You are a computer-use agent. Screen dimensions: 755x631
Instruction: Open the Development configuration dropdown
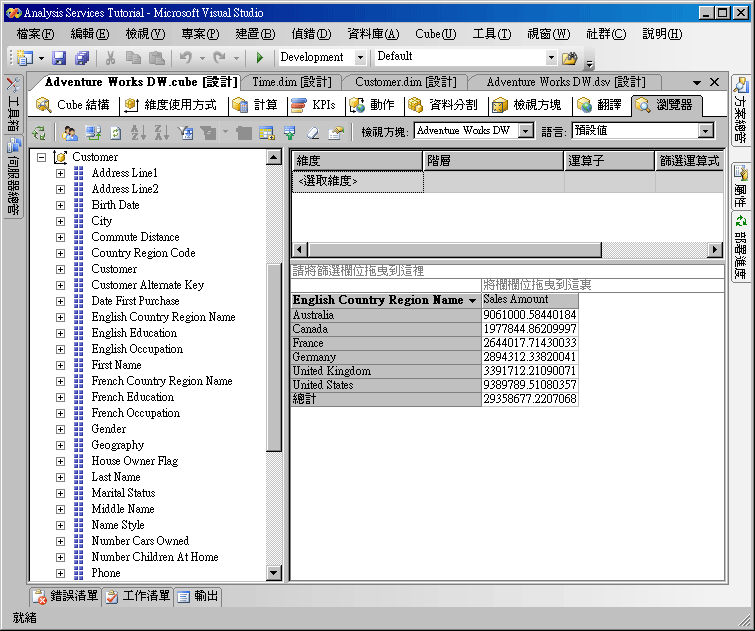360,58
